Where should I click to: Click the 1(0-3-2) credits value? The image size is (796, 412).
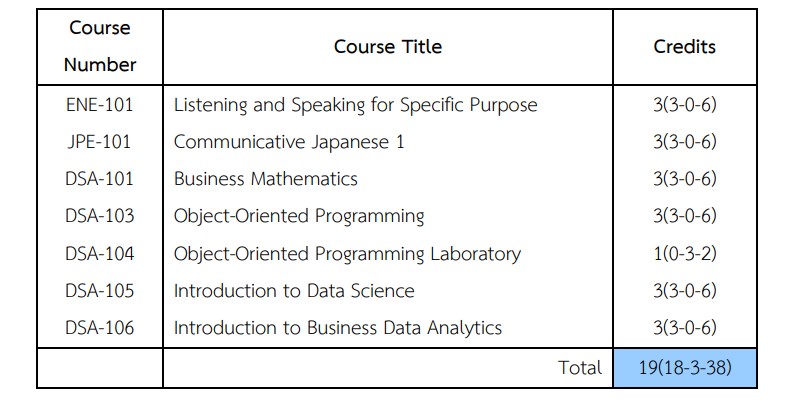point(685,253)
